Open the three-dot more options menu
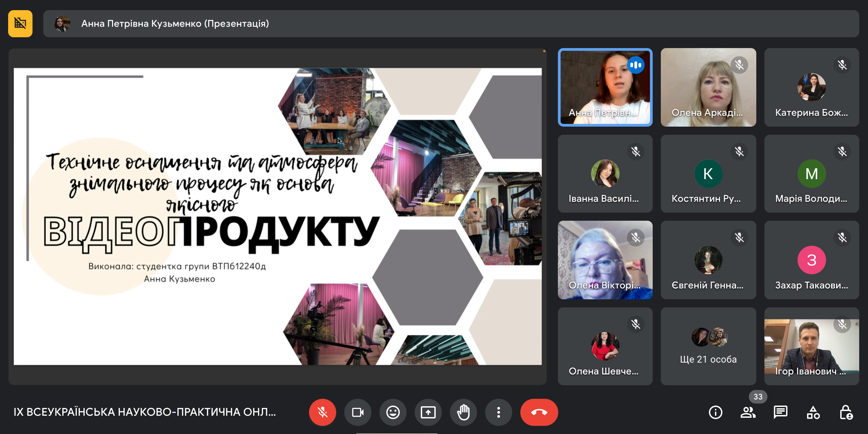Image resolution: width=868 pixels, height=434 pixels. coord(498,412)
